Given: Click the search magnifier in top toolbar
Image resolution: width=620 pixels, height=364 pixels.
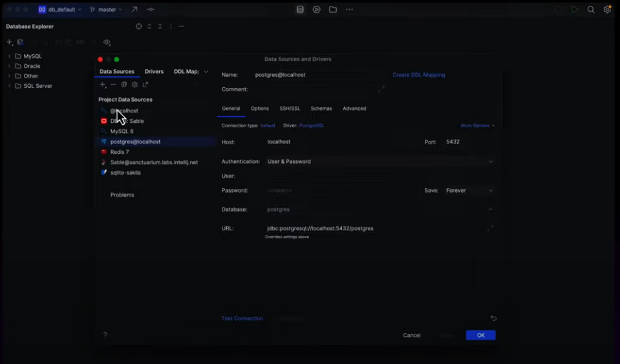Looking at the screenshot, I should tap(591, 10).
